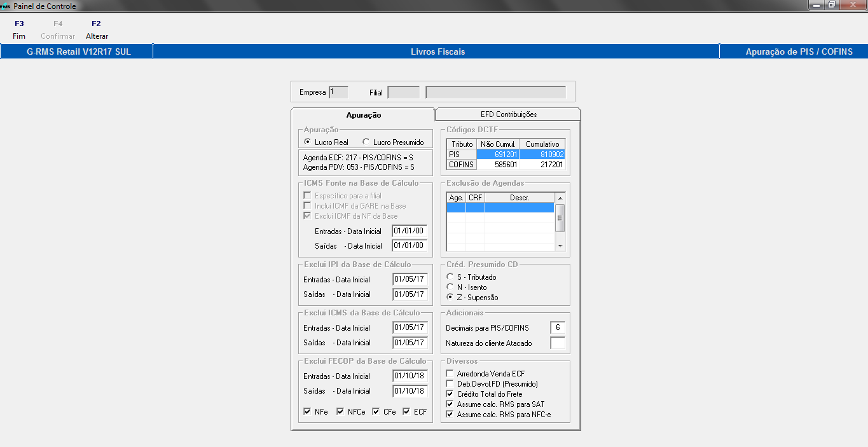The width and height of the screenshot is (868, 447).
Task: Switch to the Apuração tab
Action: (x=363, y=115)
